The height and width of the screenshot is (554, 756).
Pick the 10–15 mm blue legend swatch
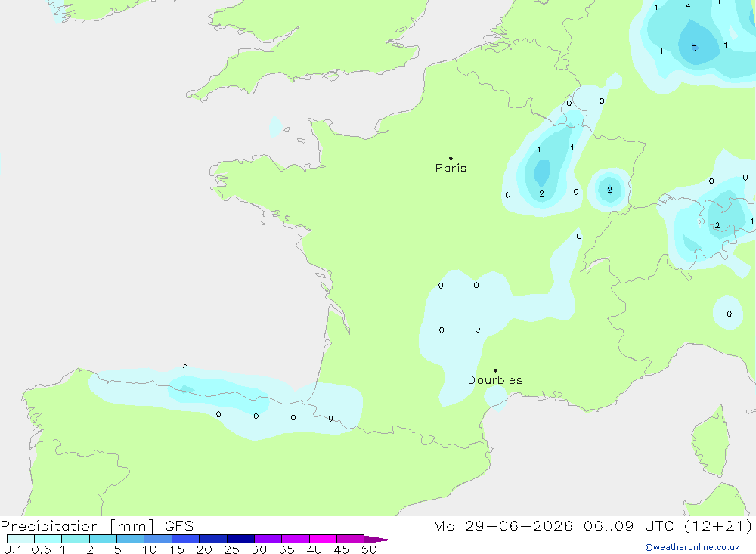coord(158,539)
